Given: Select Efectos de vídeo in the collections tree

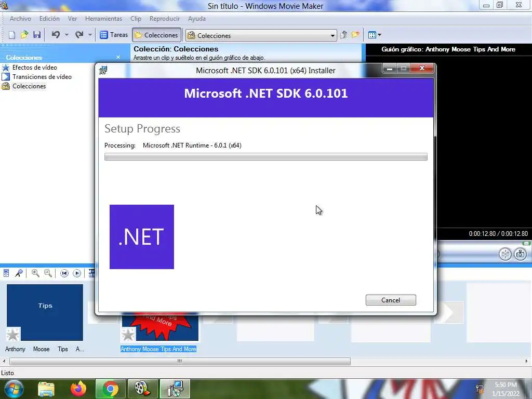Looking at the screenshot, I should tap(35, 68).
